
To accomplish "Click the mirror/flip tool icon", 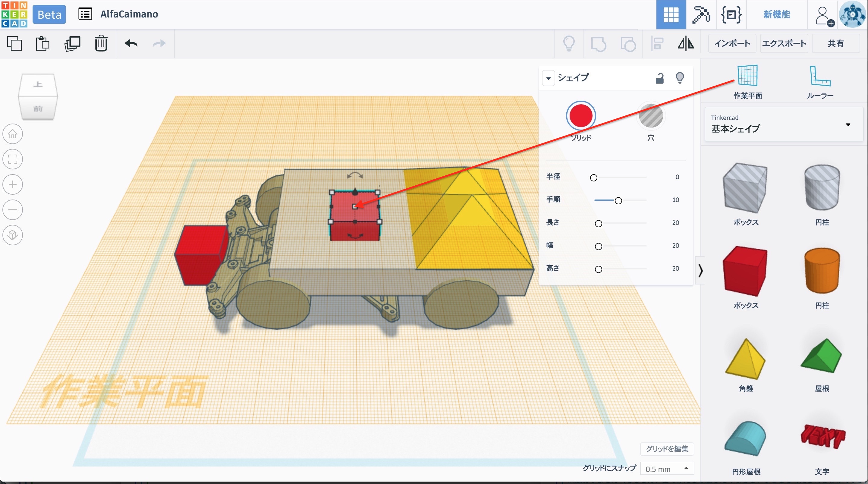I will (686, 44).
